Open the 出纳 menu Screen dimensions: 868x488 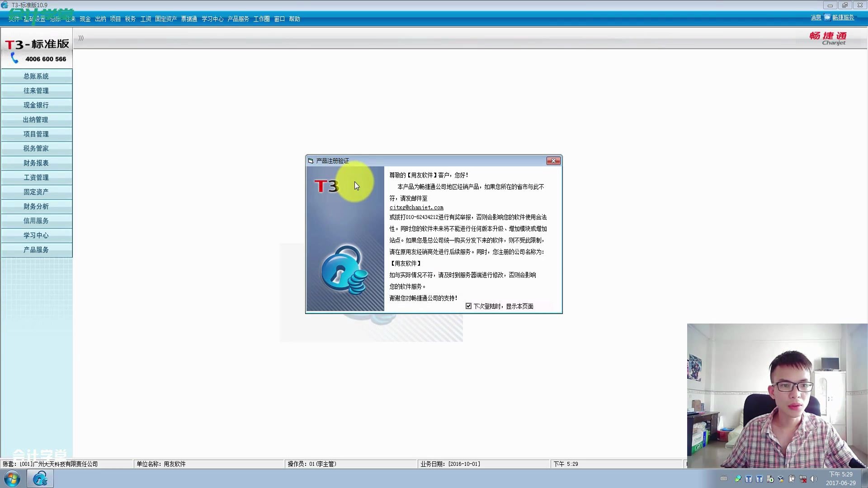coord(100,19)
